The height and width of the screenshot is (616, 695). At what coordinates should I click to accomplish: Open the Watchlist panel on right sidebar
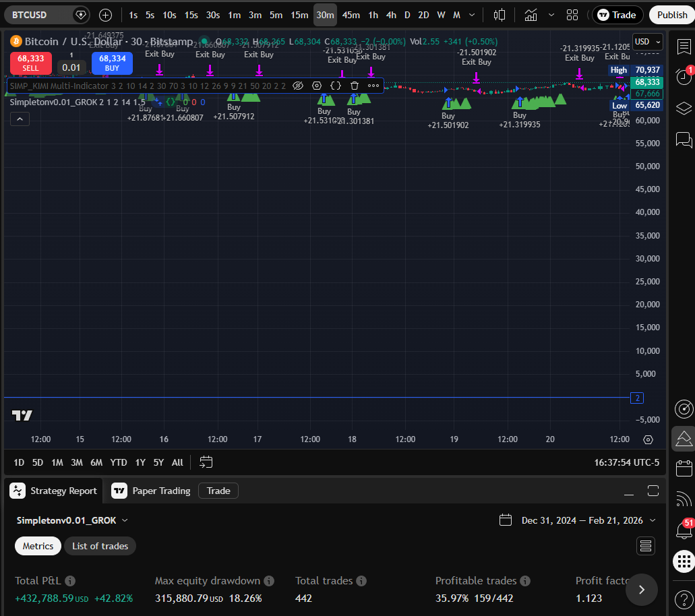[x=684, y=47]
